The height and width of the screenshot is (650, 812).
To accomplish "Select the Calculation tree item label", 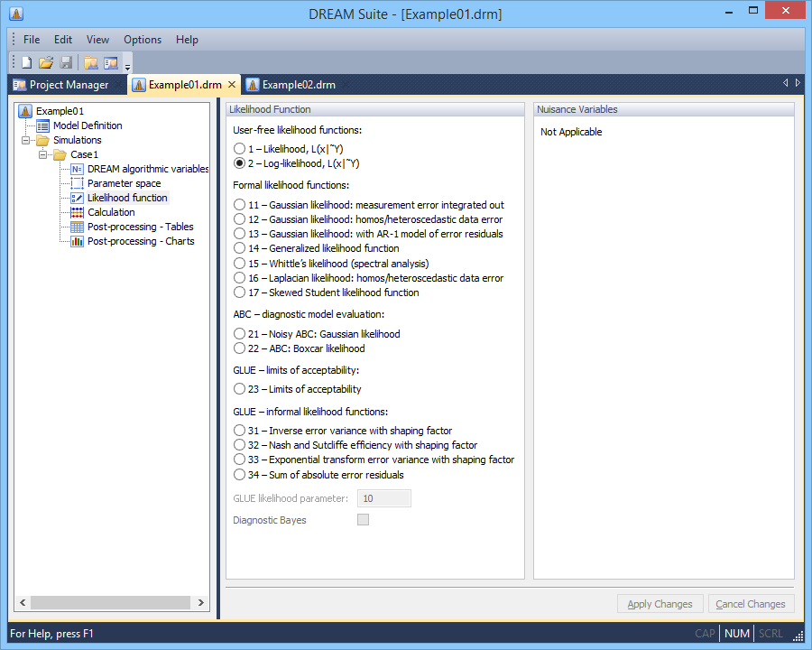I will 111,212.
